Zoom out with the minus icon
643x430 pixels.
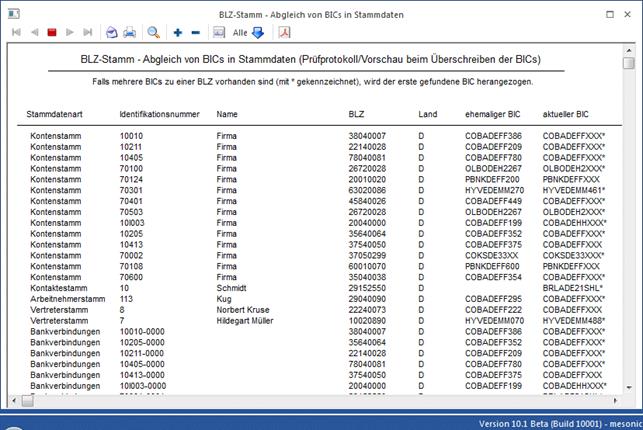pyautogui.click(x=196, y=32)
